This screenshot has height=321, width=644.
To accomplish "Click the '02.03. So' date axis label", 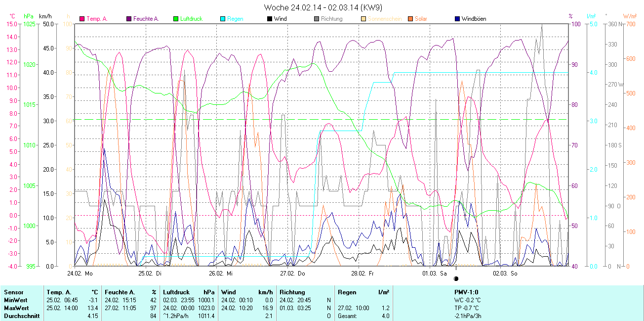I will click(x=505, y=273).
